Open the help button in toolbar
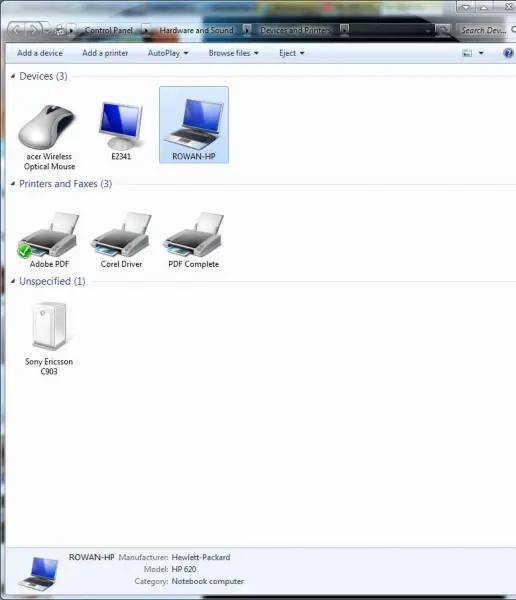The image size is (516, 600). [x=508, y=53]
